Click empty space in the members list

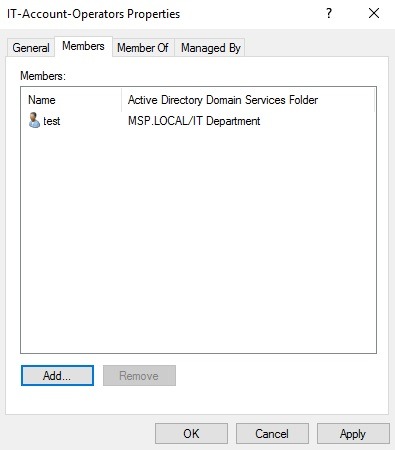point(198,240)
